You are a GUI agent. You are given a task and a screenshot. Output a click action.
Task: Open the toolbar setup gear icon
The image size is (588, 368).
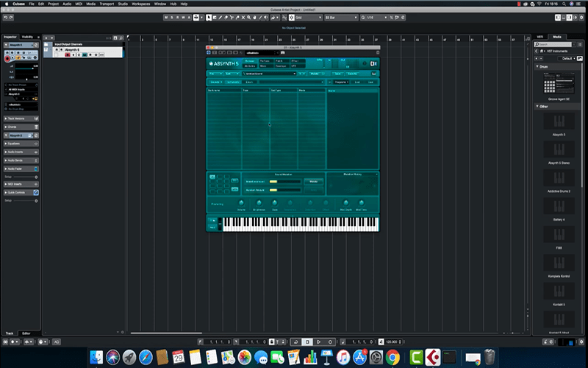(x=581, y=18)
